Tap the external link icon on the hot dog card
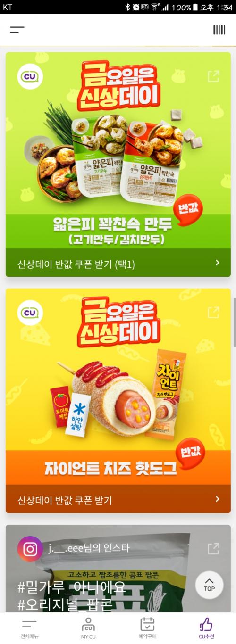 click(x=213, y=313)
